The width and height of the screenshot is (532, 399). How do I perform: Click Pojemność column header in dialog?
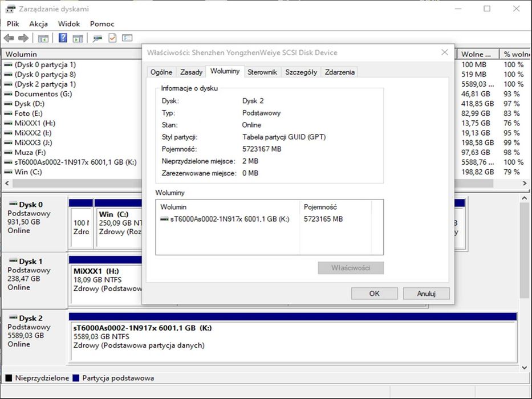[x=335, y=207]
